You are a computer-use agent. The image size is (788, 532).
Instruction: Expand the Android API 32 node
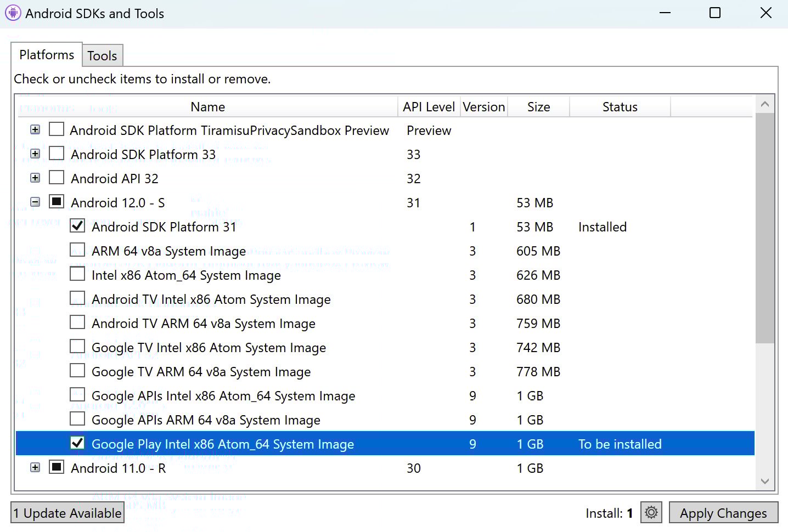coord(35,178)
